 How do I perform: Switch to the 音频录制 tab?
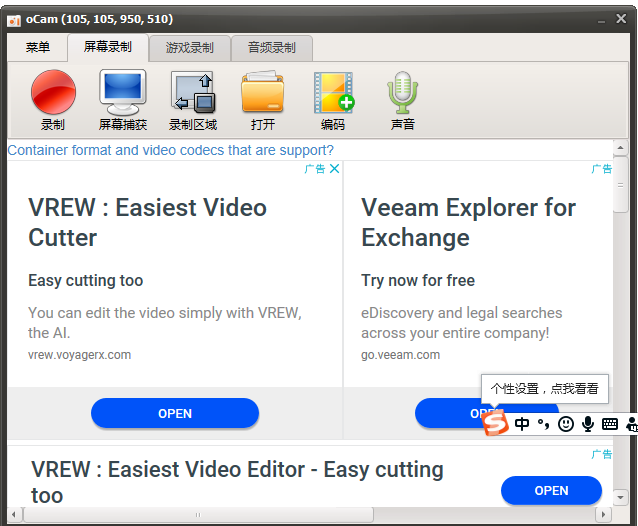point(272,48)
